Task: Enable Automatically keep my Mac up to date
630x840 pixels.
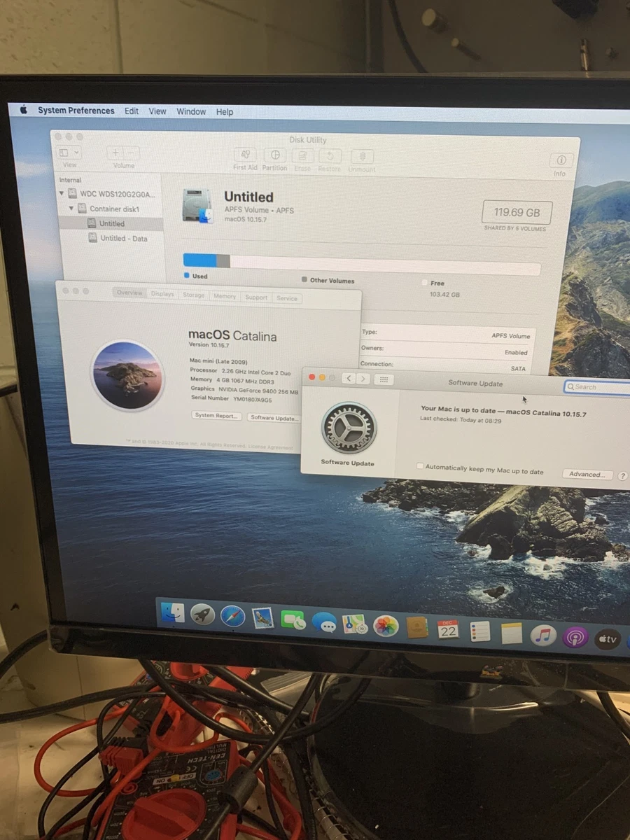Action: pyautogui.click(x=420, y=465)
